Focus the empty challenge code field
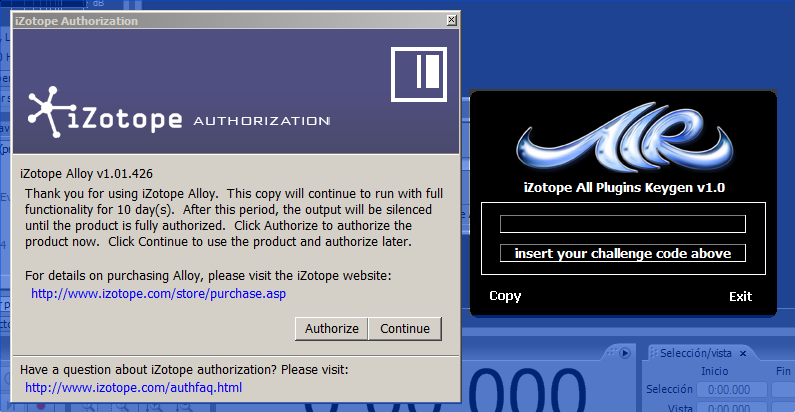795x412 pixels. [623, 224]
